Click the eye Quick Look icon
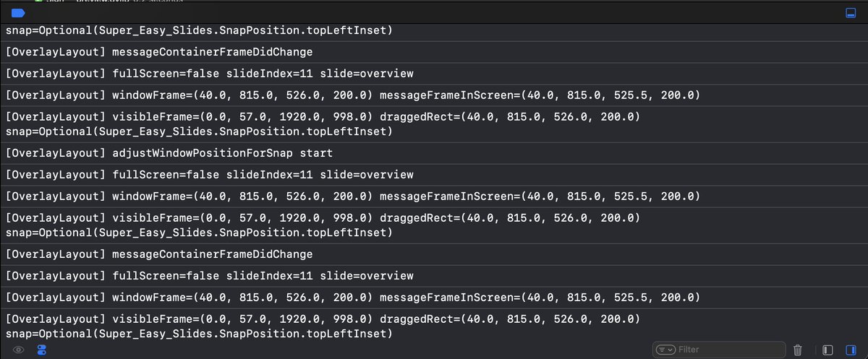868x359 pixels. [x=19, y=350]
